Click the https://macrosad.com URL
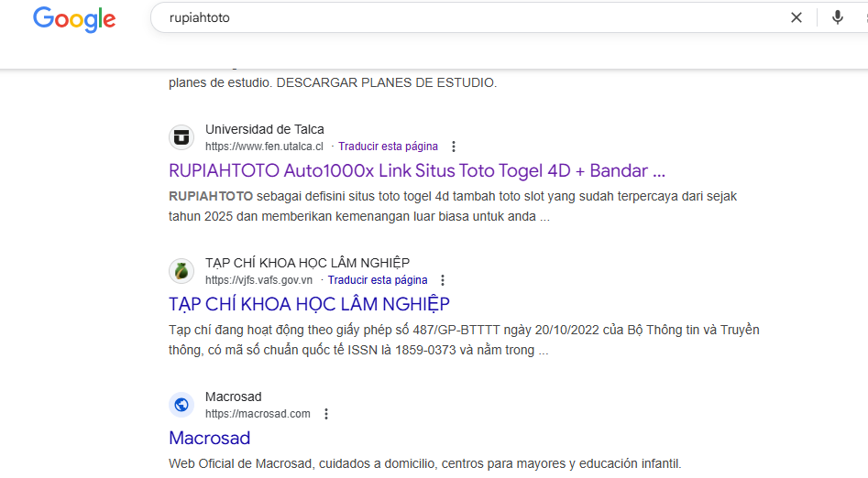This screenshot has width=868, height=478. click(x=258, y=414)
